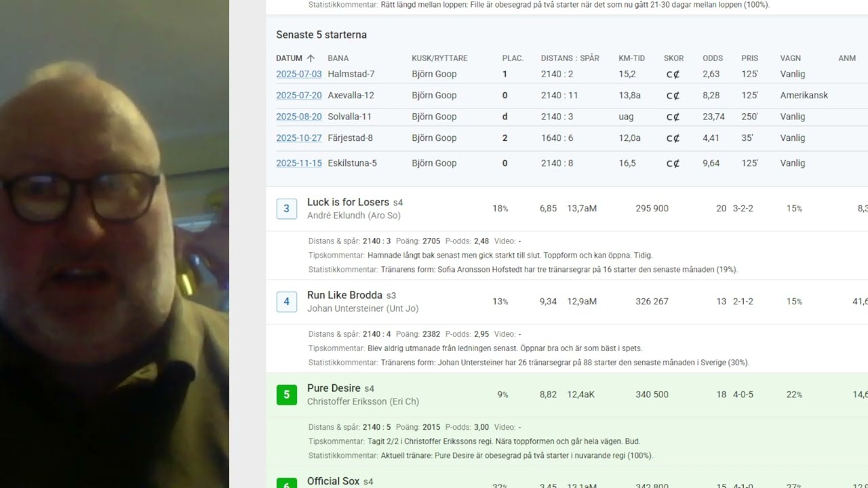Viewport: 868px width, 488px height.
Task: Click earnings 295 900 for Luck is for Losers
Action: click(x=652, y=209)
